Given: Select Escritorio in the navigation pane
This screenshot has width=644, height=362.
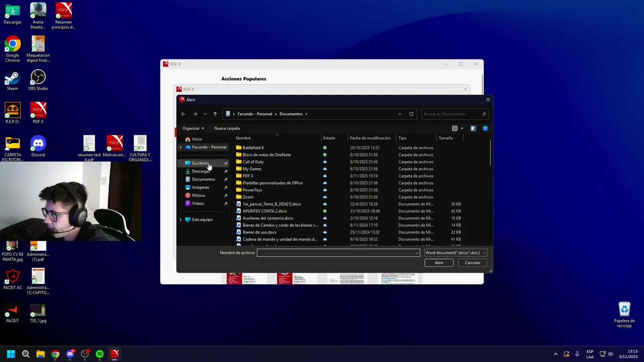Looking at the screenshot, I should pos(200,163).
